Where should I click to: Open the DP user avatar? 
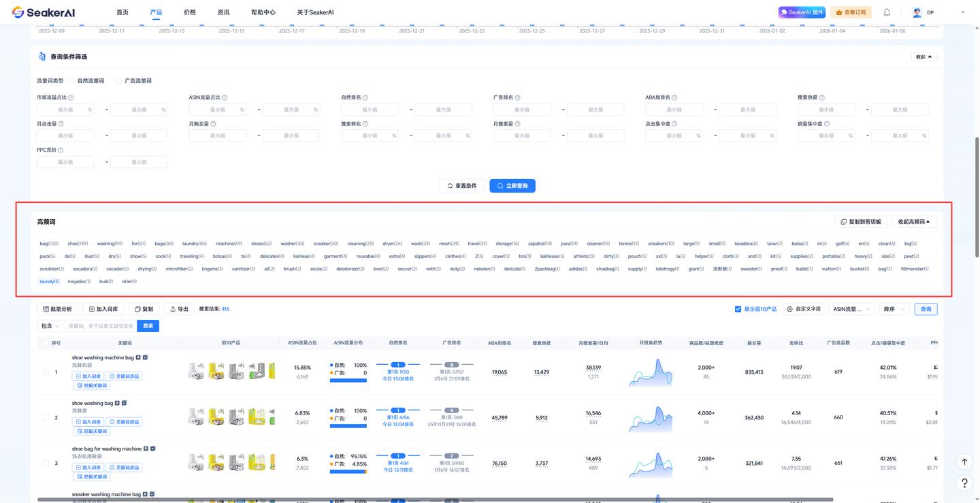click(917, 12)
